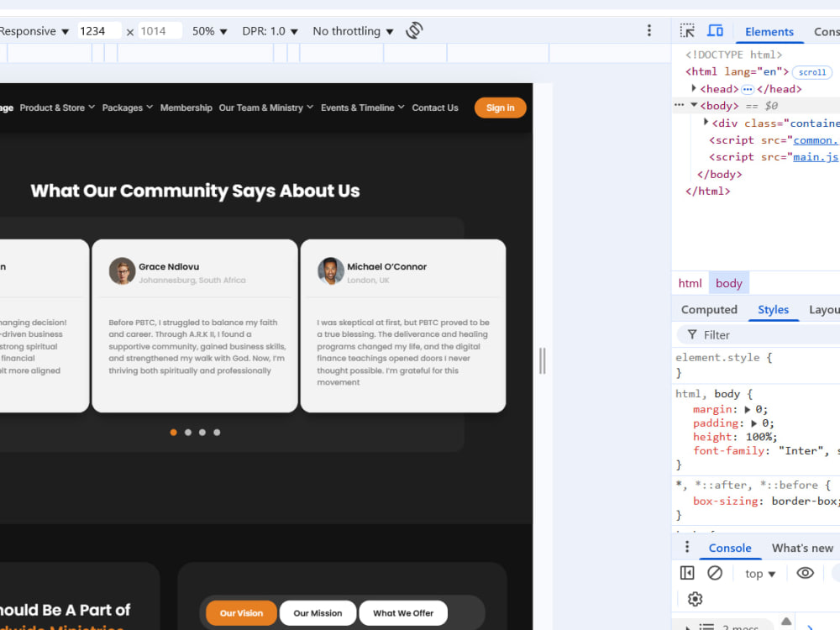Viewport: 840px width, 630px height.
Task: Grab the viewport resize handle bar
Action: 542,360
